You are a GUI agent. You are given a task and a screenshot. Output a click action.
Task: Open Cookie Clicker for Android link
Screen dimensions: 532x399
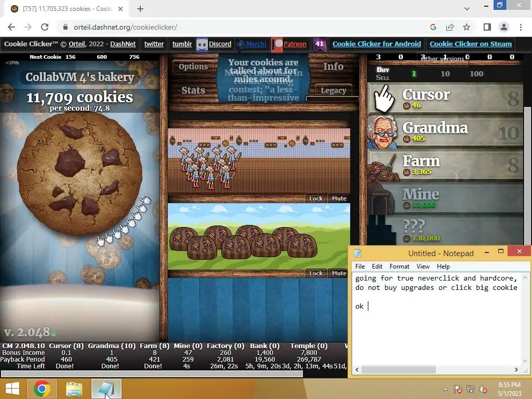pyautogui.click(x=377, y=44)
